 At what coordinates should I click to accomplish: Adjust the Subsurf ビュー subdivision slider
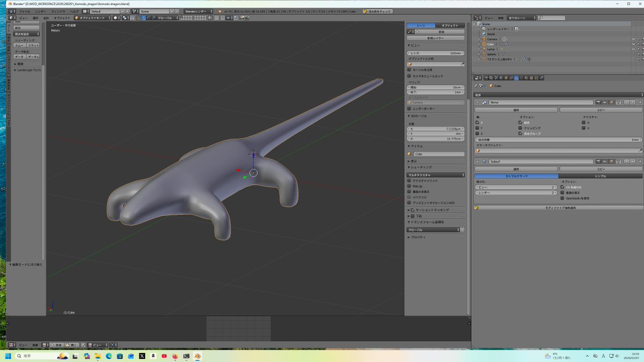[x=516, y=187]
